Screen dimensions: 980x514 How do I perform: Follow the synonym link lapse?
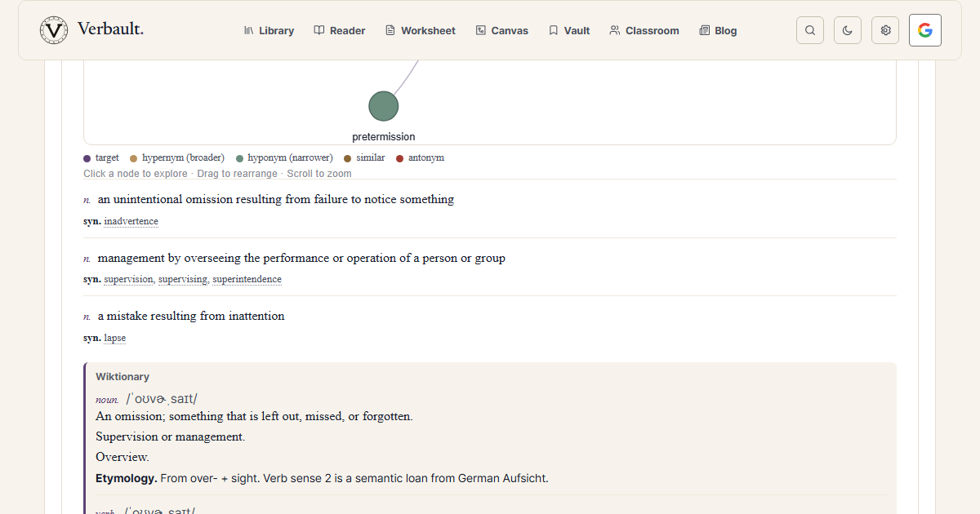(114, 338)
